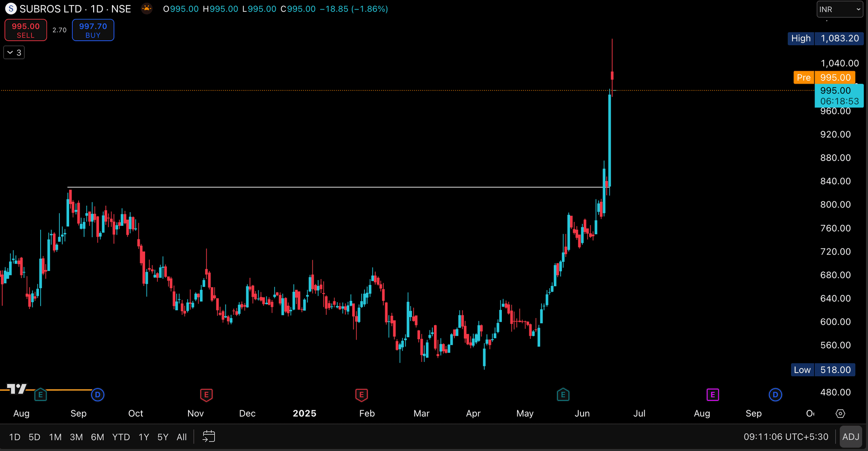Click the SUBROS LTD symbol logo icon
Viewport: 868px width, 451px height.
click(11, 9)
